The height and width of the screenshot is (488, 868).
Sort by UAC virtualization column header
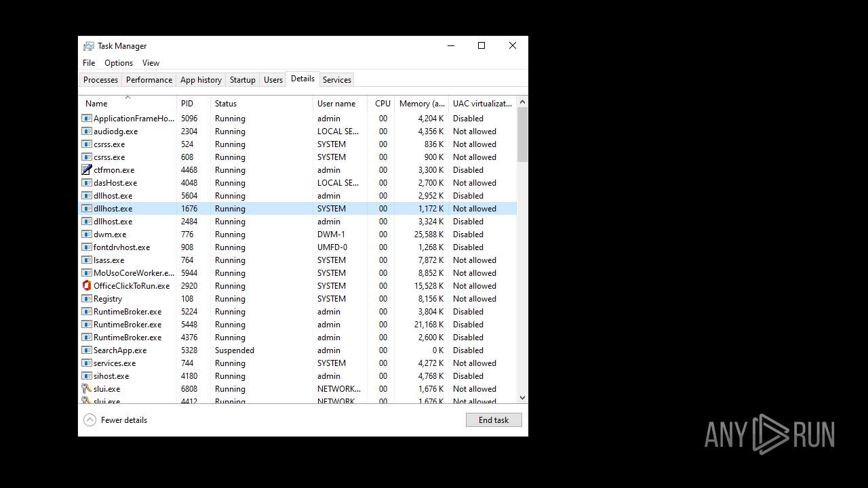pyautogui.click(x=483, y=104)
